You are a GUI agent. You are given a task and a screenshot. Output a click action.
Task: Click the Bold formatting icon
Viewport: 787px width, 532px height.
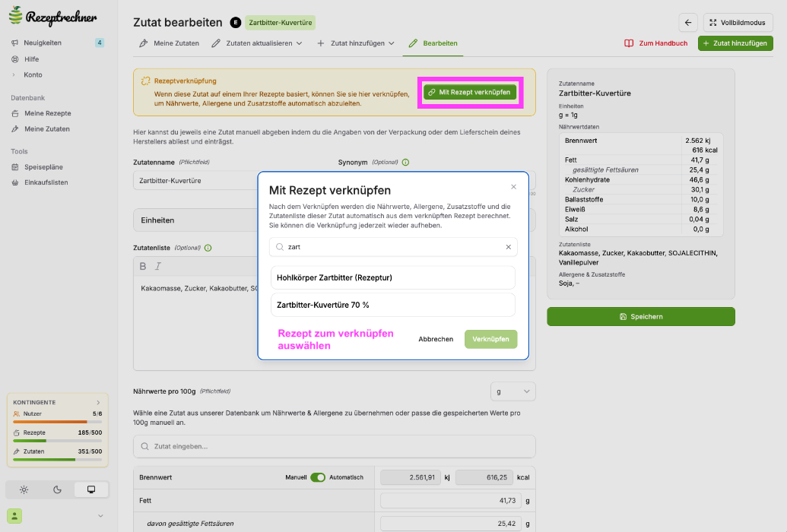(143, 267)
